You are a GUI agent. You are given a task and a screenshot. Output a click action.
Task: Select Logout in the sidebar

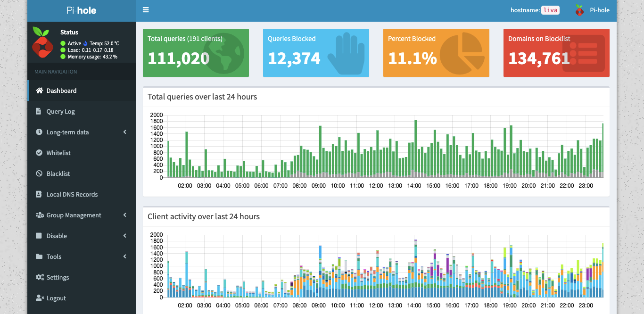82,298
